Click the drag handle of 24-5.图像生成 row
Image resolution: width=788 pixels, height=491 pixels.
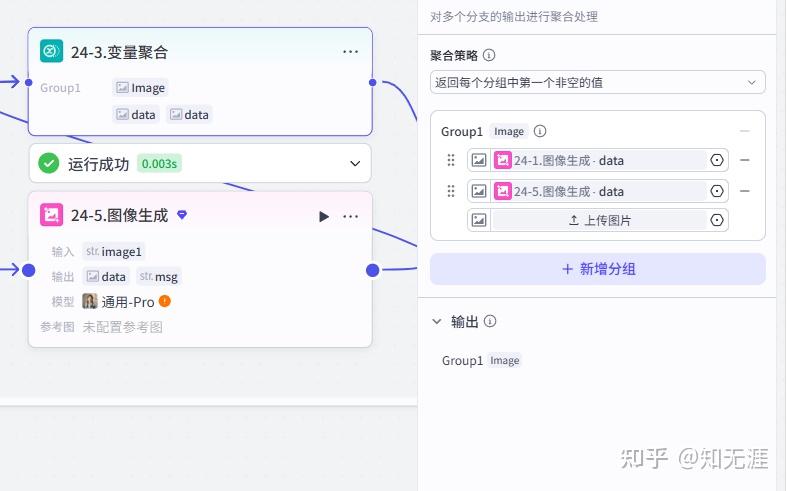(451, 191)
